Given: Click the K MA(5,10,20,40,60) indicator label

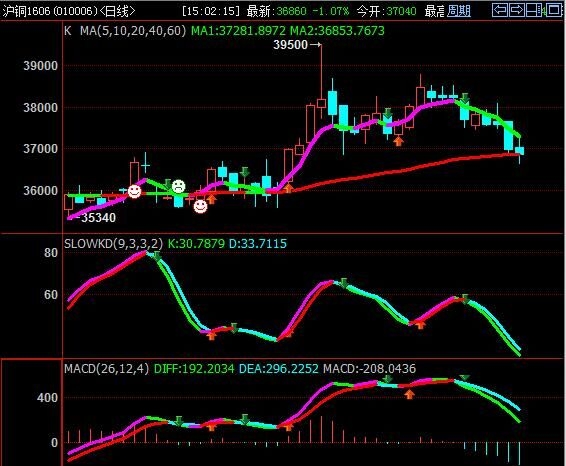Looking at the screenshot, I should pos(125,31).
